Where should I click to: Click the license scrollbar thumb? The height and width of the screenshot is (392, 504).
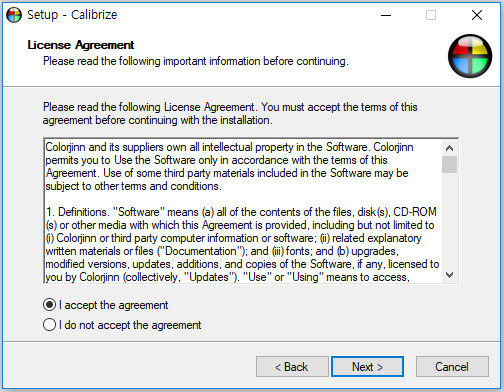pyautogui.click(x=449, y=164)
